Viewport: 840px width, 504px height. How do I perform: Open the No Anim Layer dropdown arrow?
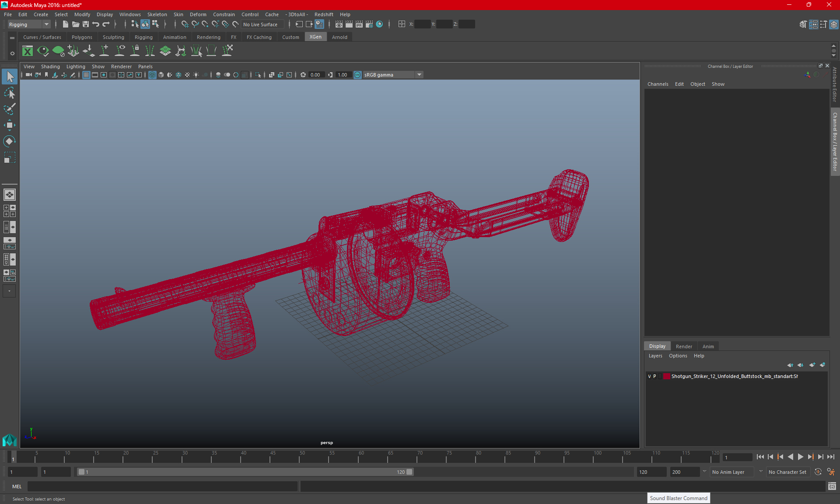pyautogui.click(x=704, y=472)
